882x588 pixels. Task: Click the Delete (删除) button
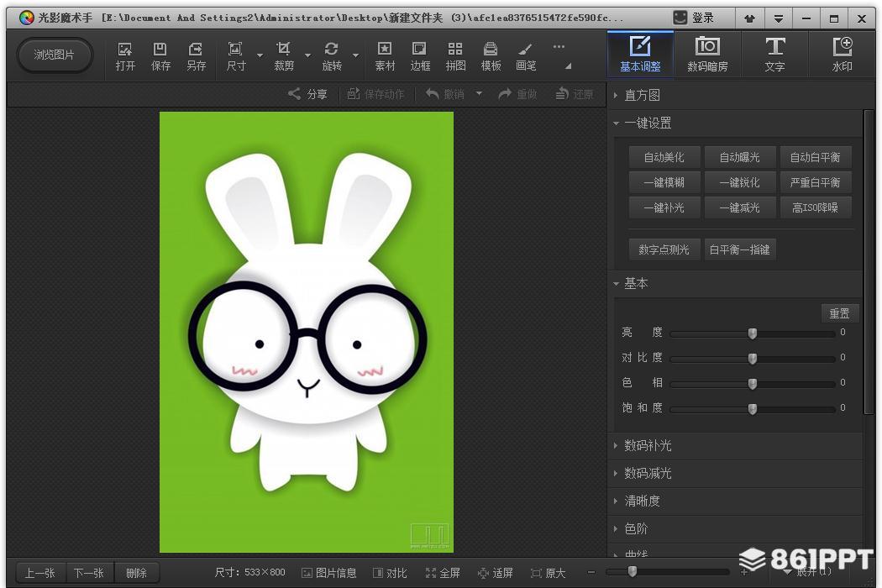137,573
